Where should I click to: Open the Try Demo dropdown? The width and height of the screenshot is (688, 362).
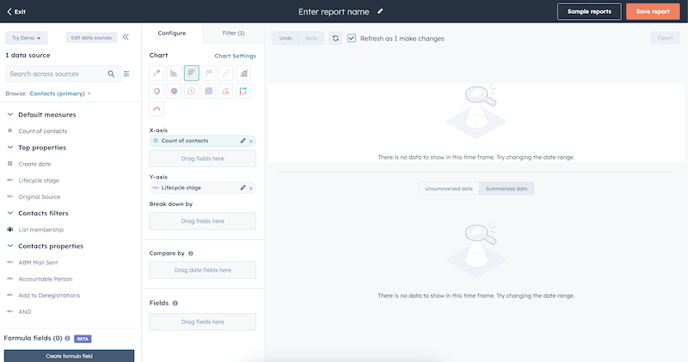click(x=26, y=38)
